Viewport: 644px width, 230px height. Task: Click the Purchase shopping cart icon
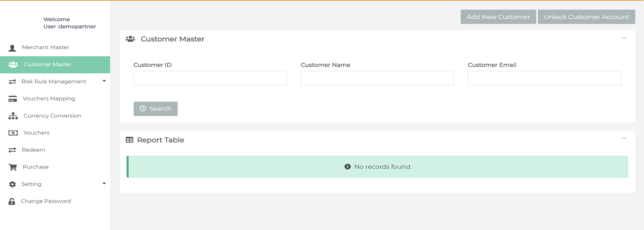13,167
